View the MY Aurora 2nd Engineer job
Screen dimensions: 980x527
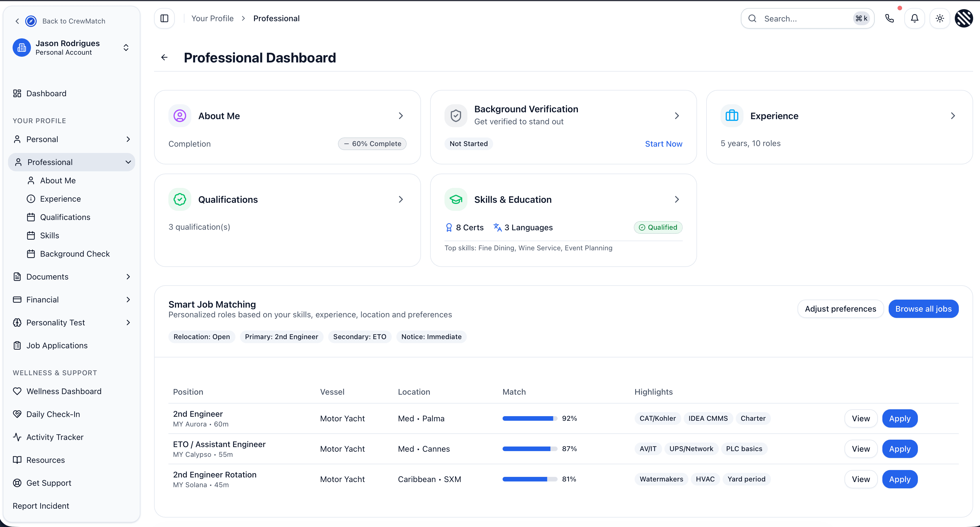coord(861,418)
